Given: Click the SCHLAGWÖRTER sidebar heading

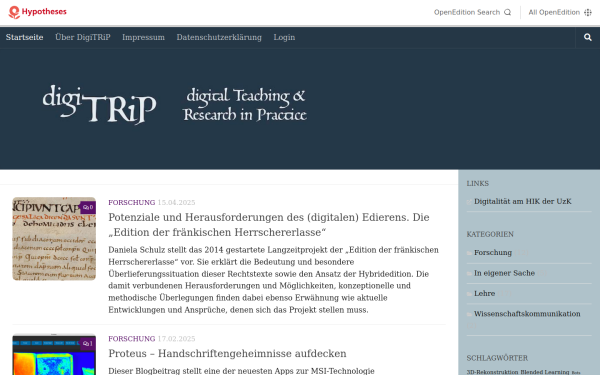Looking at the screenshot, I should [x=497, y=358].
